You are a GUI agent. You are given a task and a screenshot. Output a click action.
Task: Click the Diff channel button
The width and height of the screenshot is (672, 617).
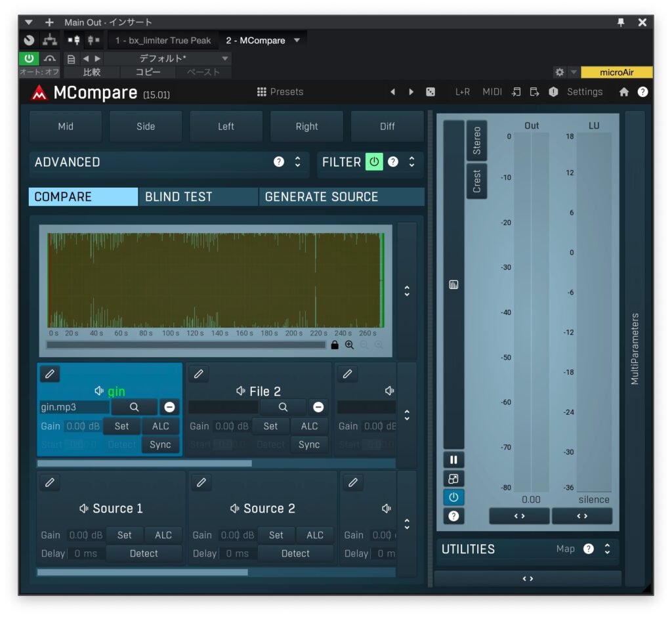[387, 127]
